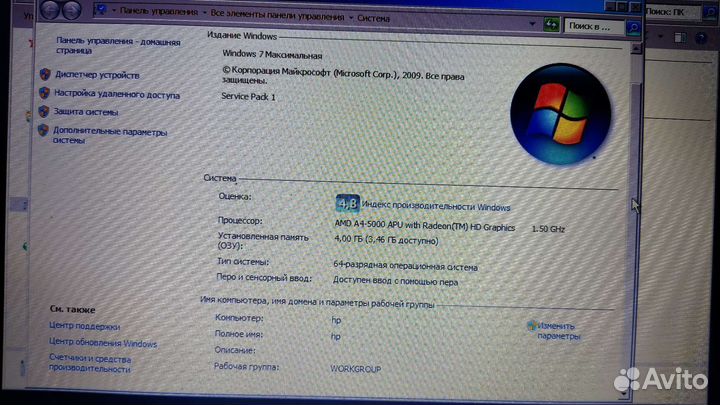Open Дополнительные параметры системы
The image size is (720, 405).
coord(110,135)
